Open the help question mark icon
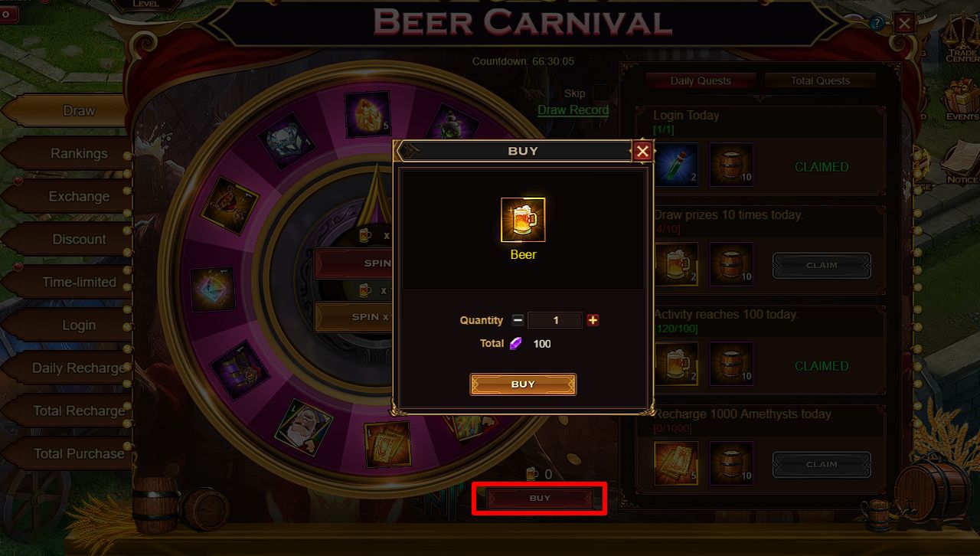This screenshot has width=980, height=556. pos(877,23)
